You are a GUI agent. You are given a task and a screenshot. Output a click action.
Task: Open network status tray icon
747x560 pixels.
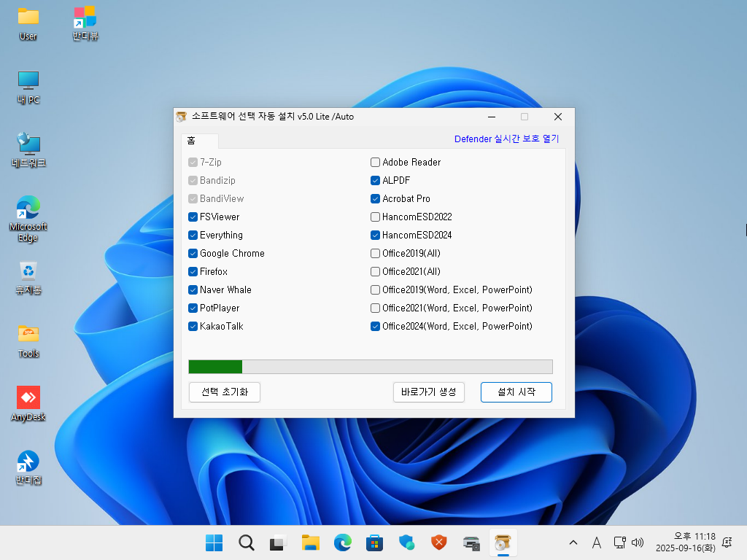click(619, 542)
